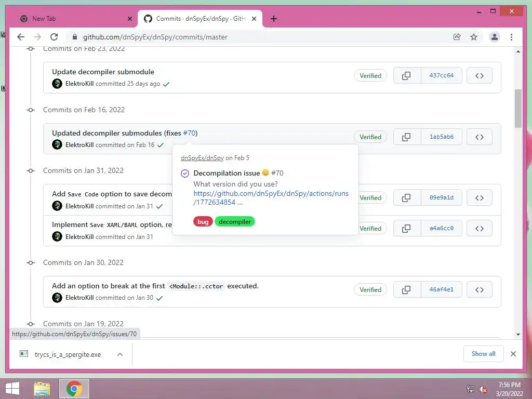Viewport: 532px width, 399px height.
Task: Open File Explorer from taskbar
Action: coord(42,389)
